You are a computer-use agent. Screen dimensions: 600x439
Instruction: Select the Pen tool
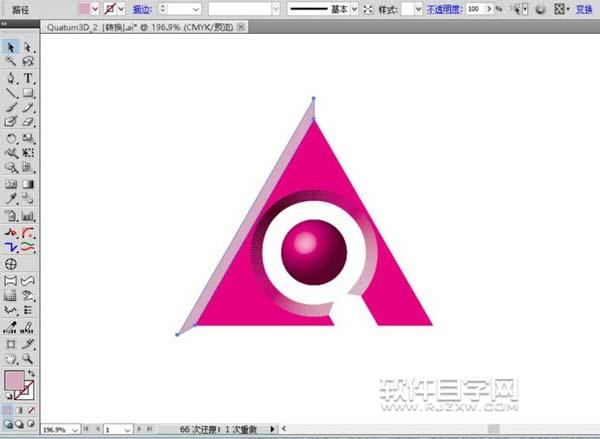click(10, 78)
